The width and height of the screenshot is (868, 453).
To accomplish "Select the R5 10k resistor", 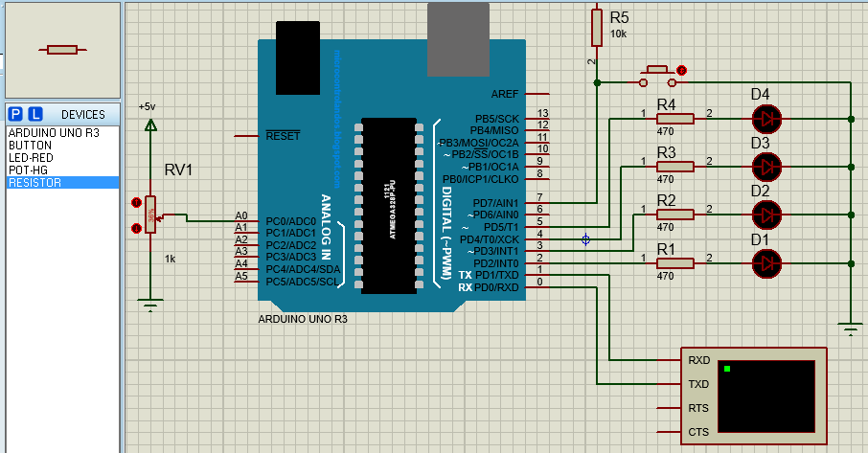I will click(596, 28).
